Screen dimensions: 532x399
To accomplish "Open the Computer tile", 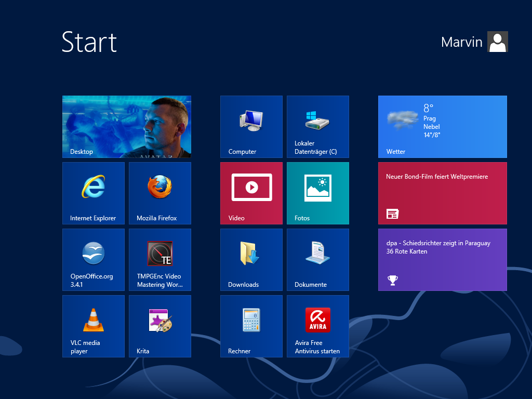I will (x=251, y=127).
